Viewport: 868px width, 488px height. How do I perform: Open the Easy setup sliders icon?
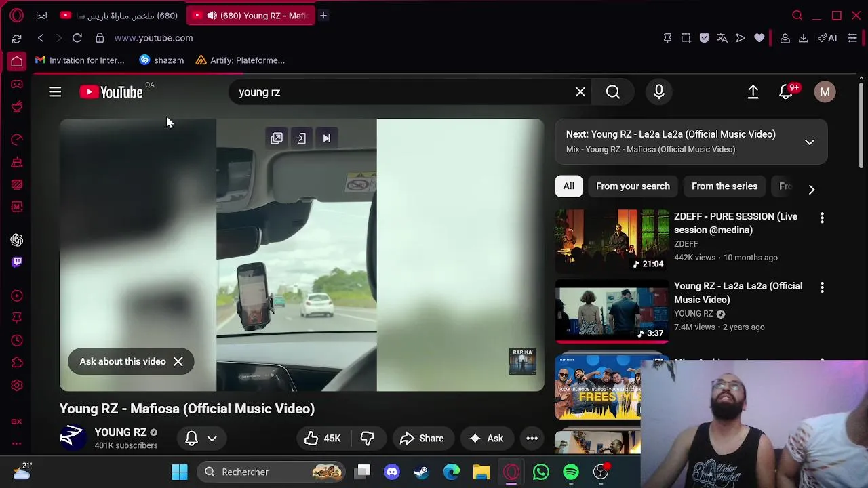(852, 38)
